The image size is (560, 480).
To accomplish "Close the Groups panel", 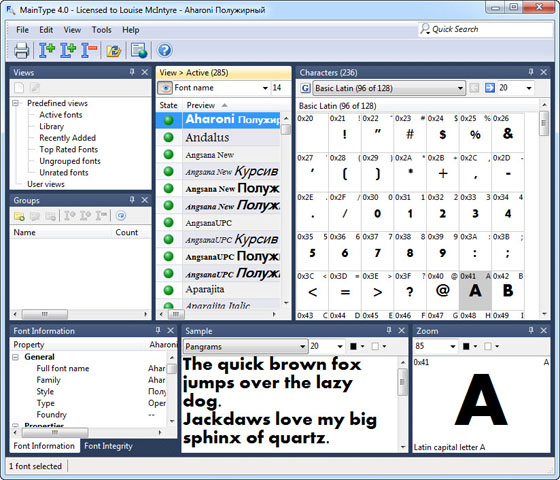I will pyautogui.click(x=145, y=200).
